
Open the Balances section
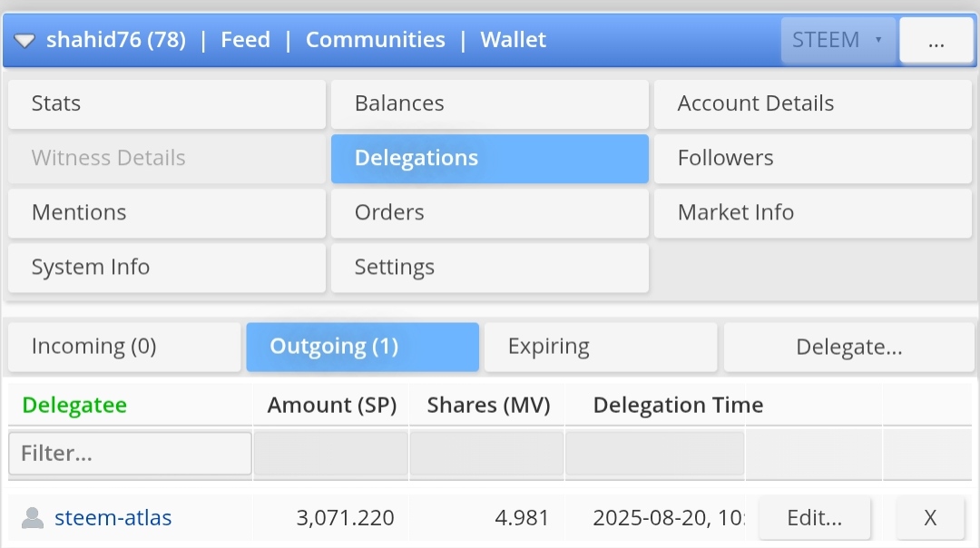point(490,103)
